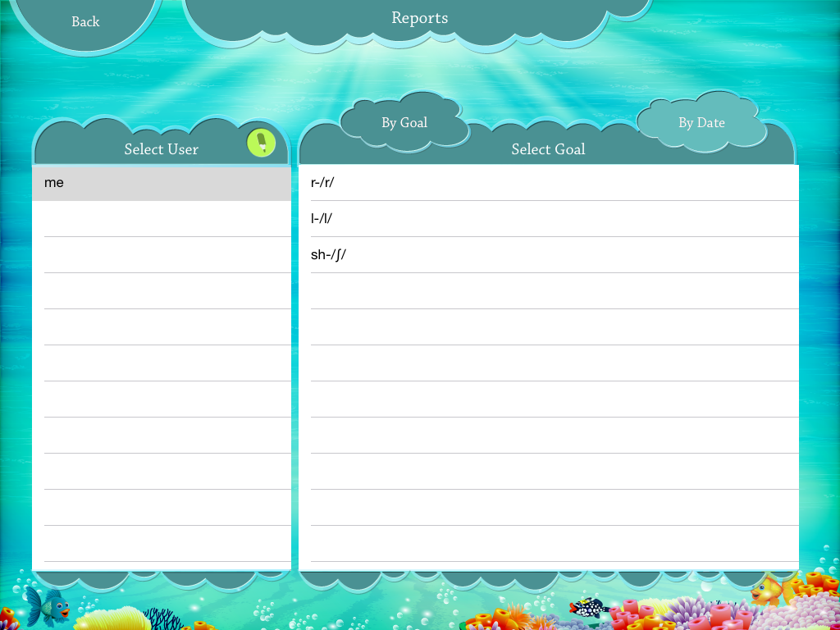Choose the r-/r/ goal

(x=549, y=183)
